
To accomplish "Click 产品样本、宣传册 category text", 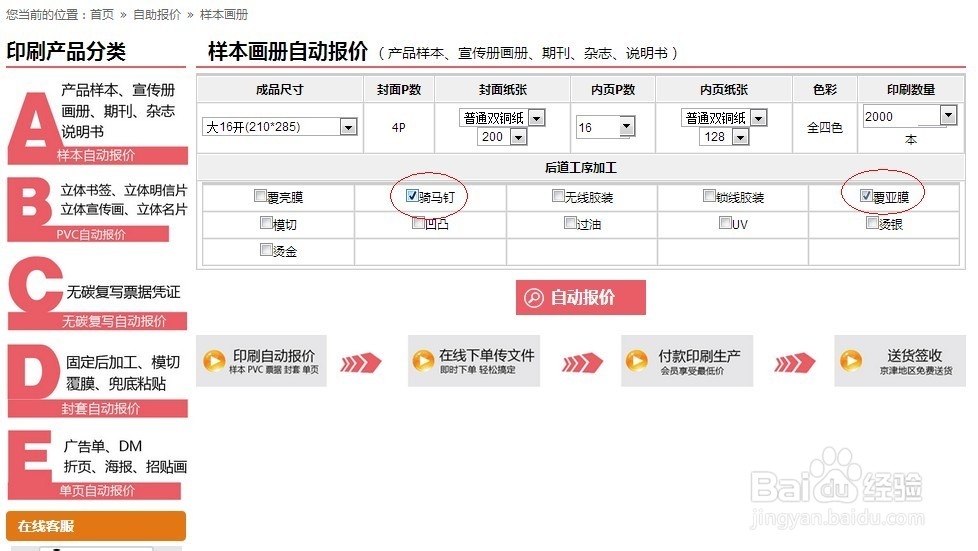I will coord(118,90).
